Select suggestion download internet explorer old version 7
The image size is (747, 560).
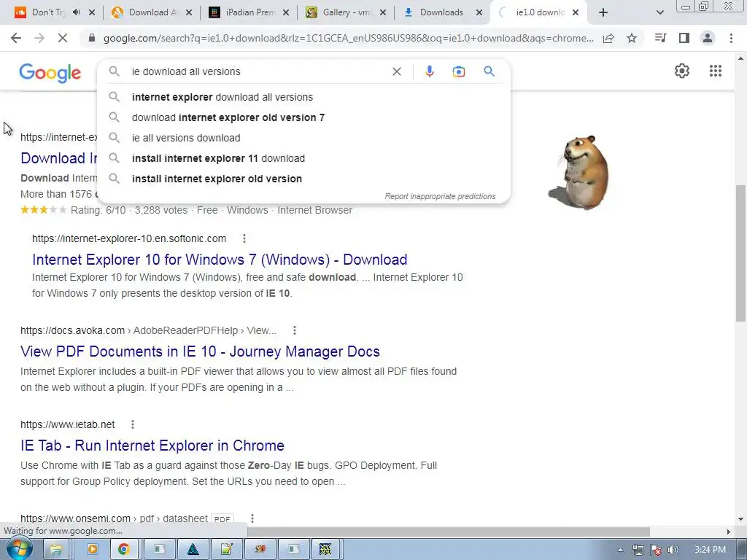coord(303,117)
